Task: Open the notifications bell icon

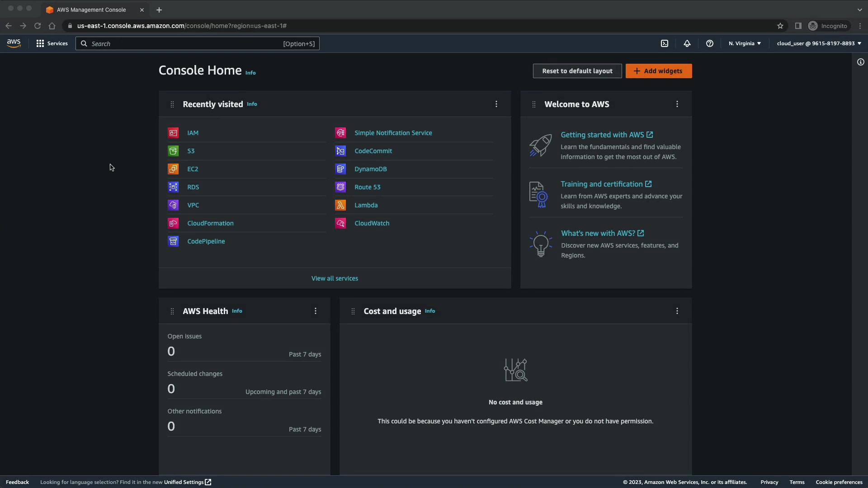Action: pos(687,44)
